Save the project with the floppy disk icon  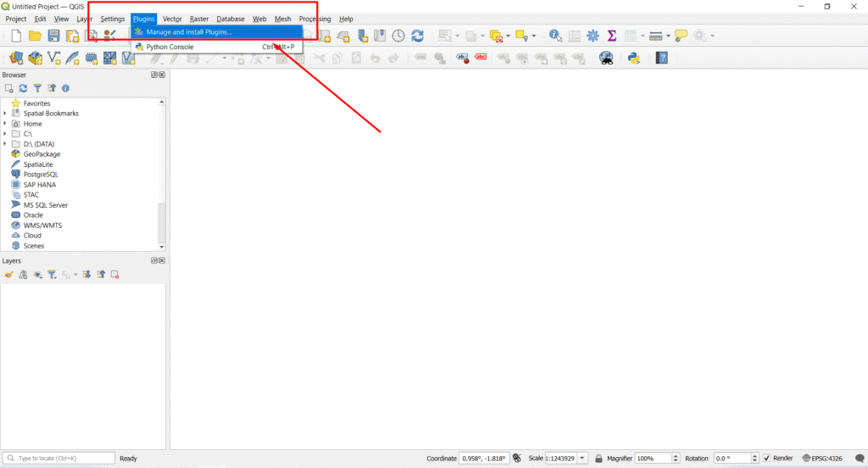tap(53, 36)
